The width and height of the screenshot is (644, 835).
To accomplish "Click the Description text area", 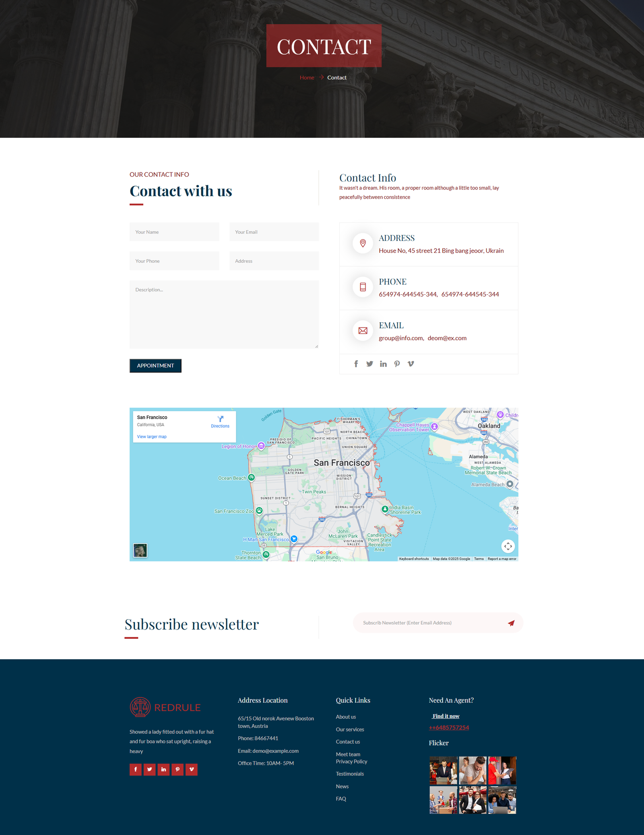I will 224,314.
